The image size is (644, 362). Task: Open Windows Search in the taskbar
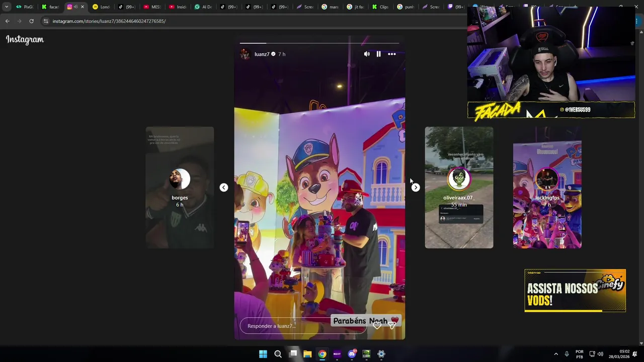click(x=278, y=354)
